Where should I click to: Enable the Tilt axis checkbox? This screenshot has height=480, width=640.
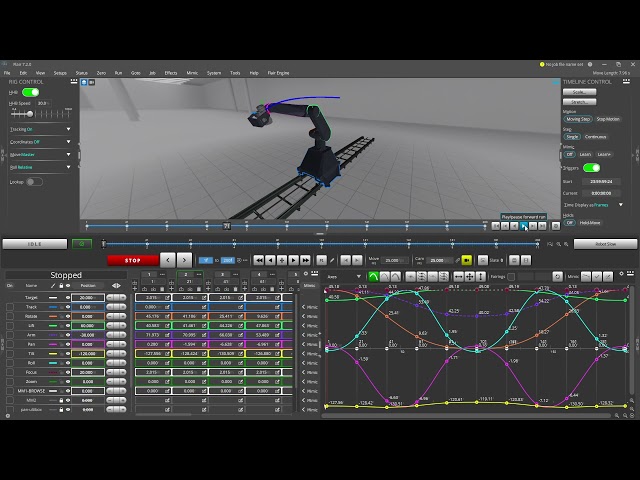[x=10, y=353]
